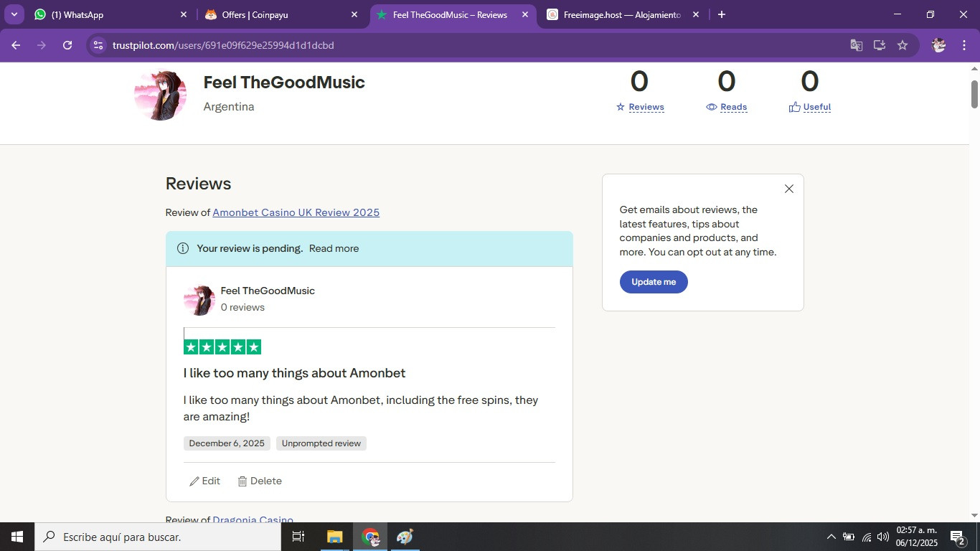Screen dimensions: 980x551
Task: Close the WhatsApp tab
Action: 184,14
